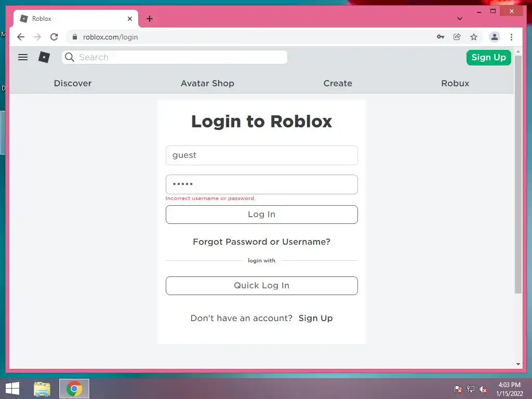Click the Log In button
The height and width of the screenshot is (399, 532).
[262, 215]
